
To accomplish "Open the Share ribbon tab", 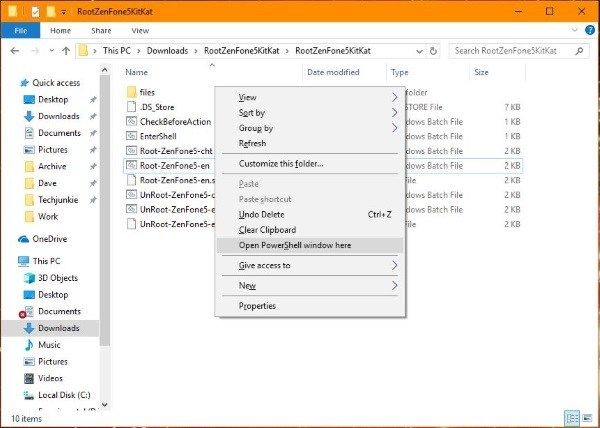I will (101, 31).
